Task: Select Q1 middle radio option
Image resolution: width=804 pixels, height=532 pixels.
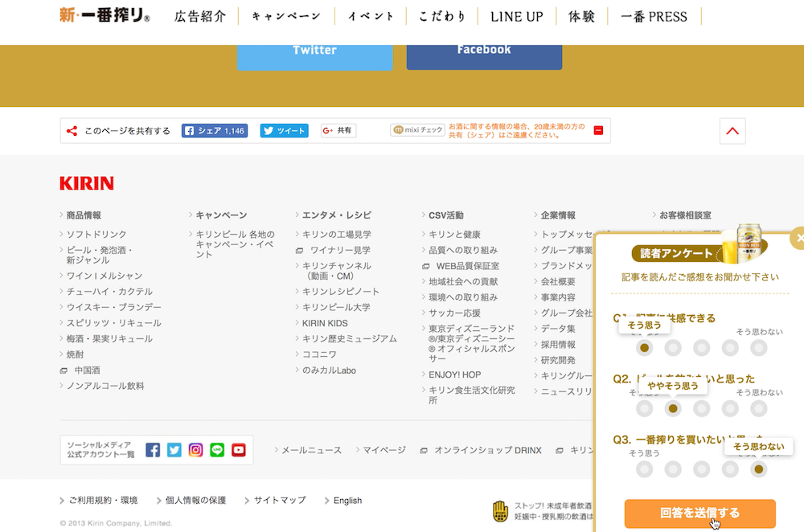Action: point(701,348)
